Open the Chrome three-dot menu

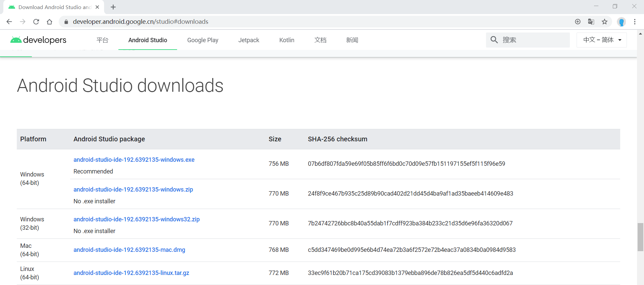[x=635, y=22]
